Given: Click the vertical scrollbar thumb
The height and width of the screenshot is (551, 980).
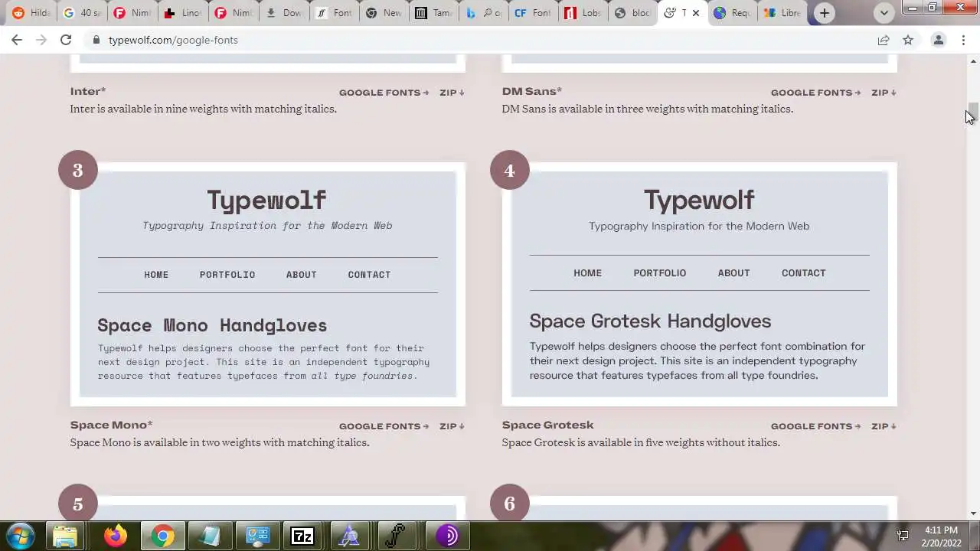Looking at the screenshot, I should (x=973, y=112).
